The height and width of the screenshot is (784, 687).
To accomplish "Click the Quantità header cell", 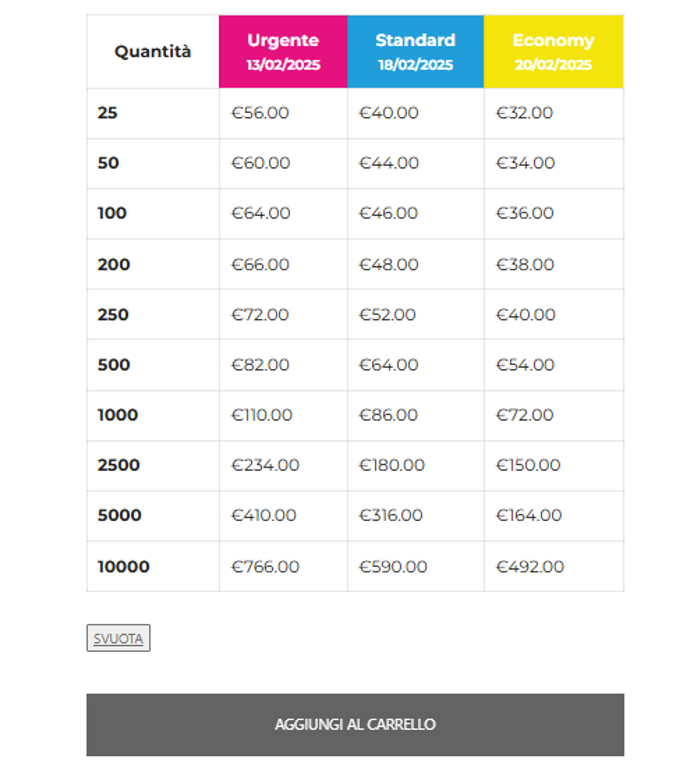I will pos(153,52).
